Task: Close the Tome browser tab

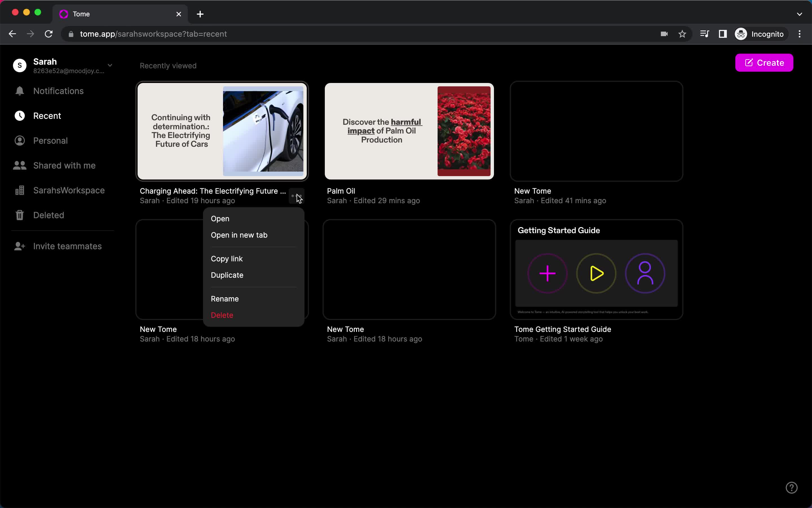Action: 179,14
